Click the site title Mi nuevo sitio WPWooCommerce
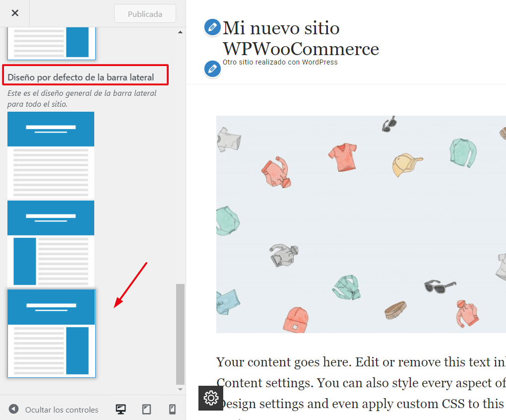The width and height of the screenshot is (506, 420). pos(301,38)
